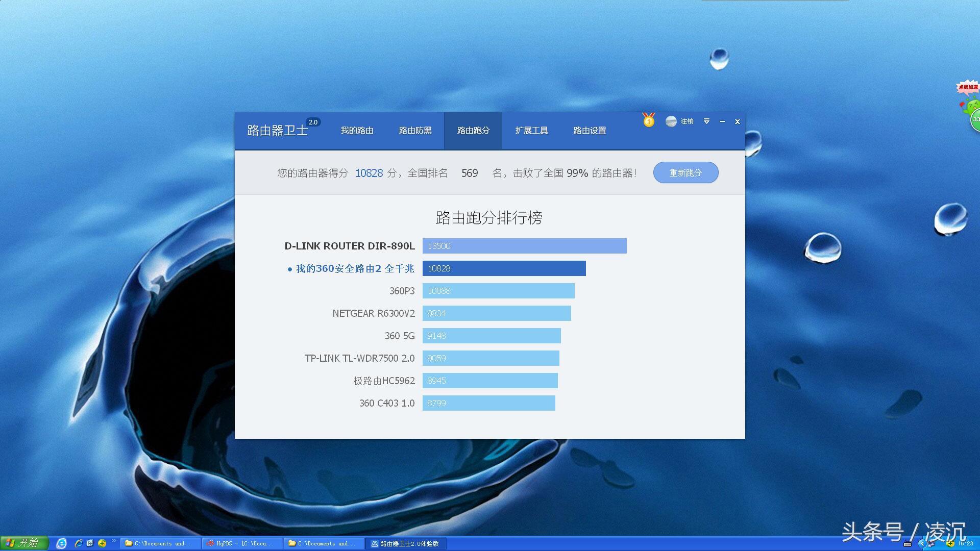Viewport: 980px width, 551px height.
Task: Click the 点我加速 speed-up bubble
Action: click(x=968, y=87)
